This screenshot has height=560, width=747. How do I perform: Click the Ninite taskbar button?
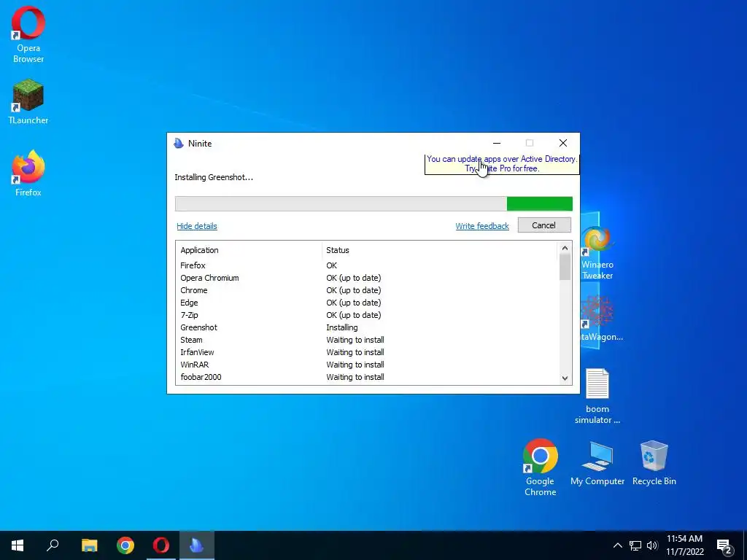[x=197, y=545]
